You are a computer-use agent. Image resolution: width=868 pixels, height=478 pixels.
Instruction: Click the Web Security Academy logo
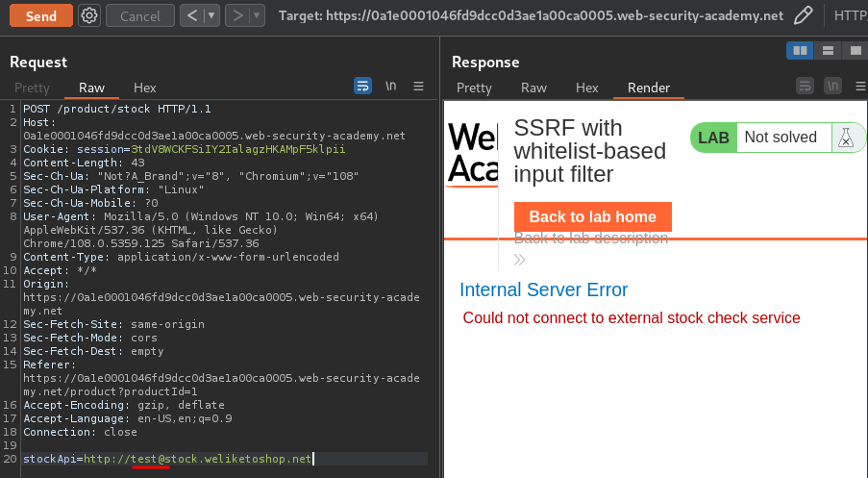[x=473, y=154]
